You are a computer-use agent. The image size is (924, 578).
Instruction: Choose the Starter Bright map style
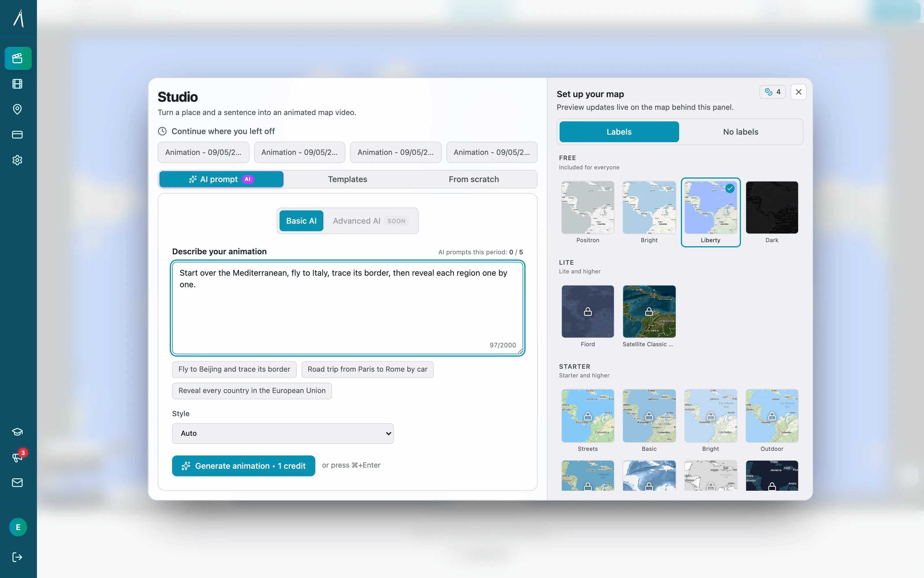[710, 421]
